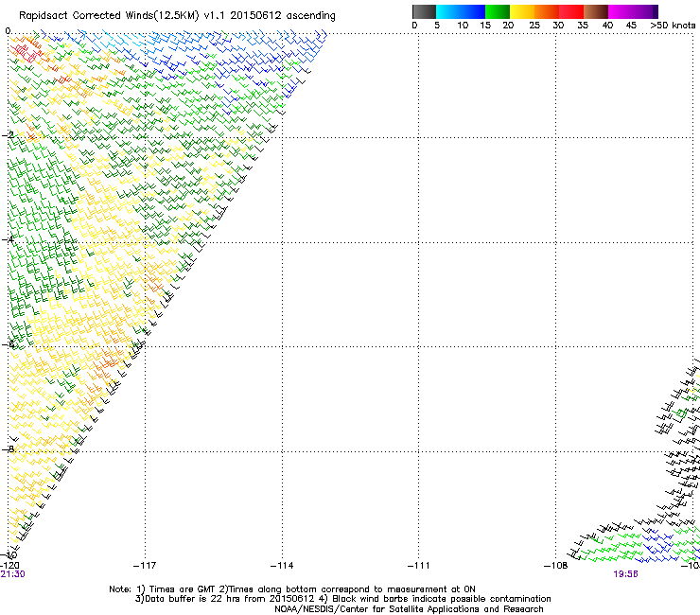Click the '25' legend scale label
700x615 pixels.
534,26
